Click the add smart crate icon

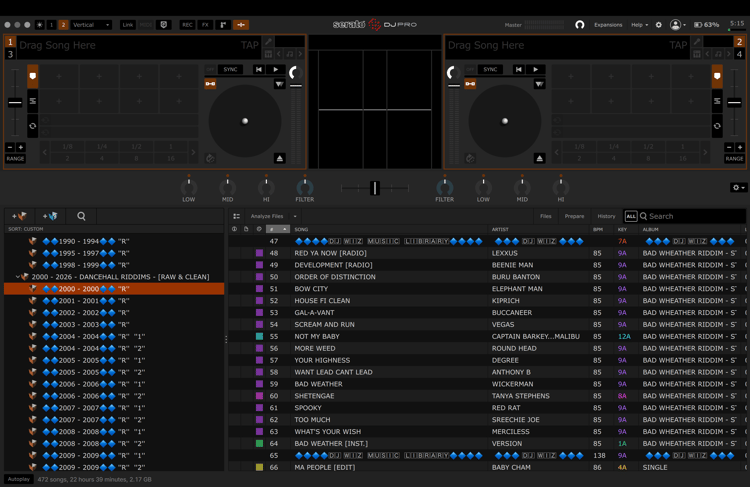[50, 216]
